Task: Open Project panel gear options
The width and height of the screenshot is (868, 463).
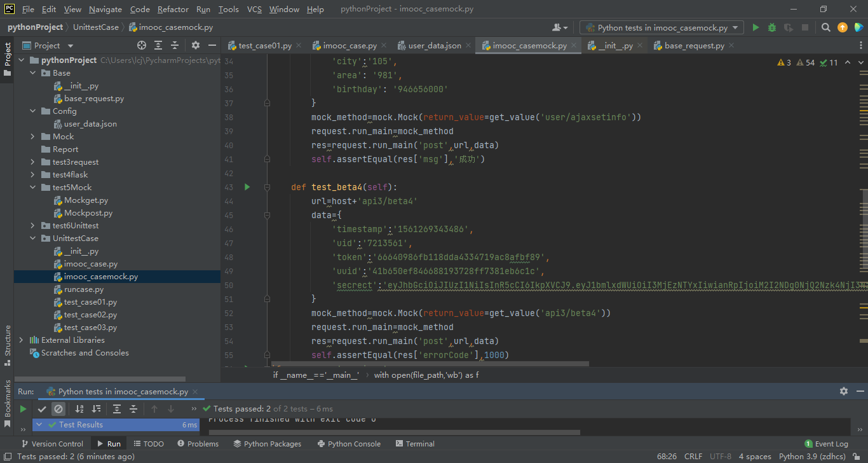Action: (x=196, y=45)
